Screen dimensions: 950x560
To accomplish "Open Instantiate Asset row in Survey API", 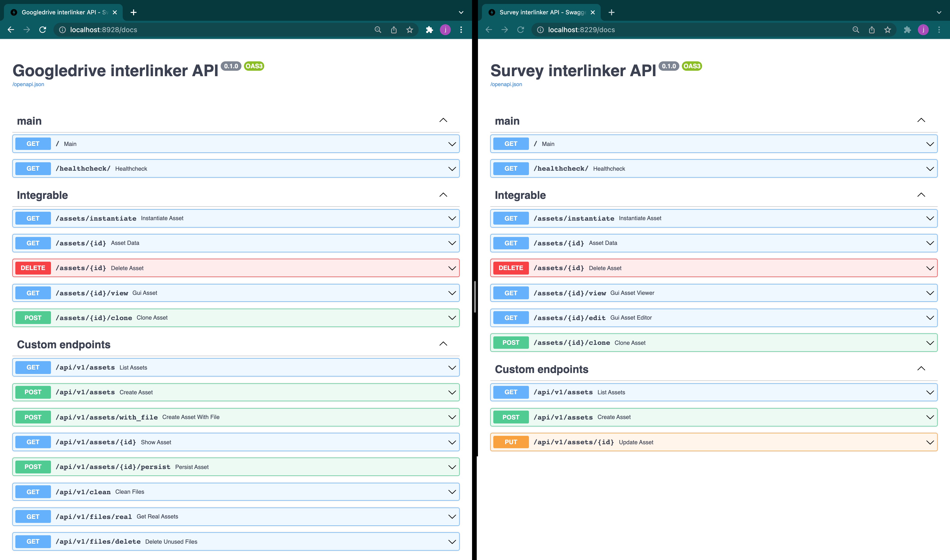I will tap(714, 218).
